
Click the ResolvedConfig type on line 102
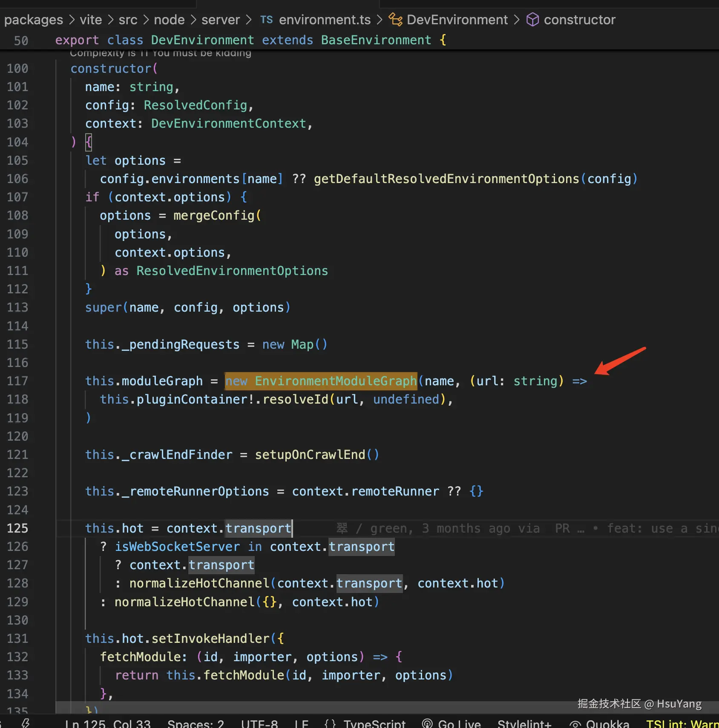tap(196, 105)
